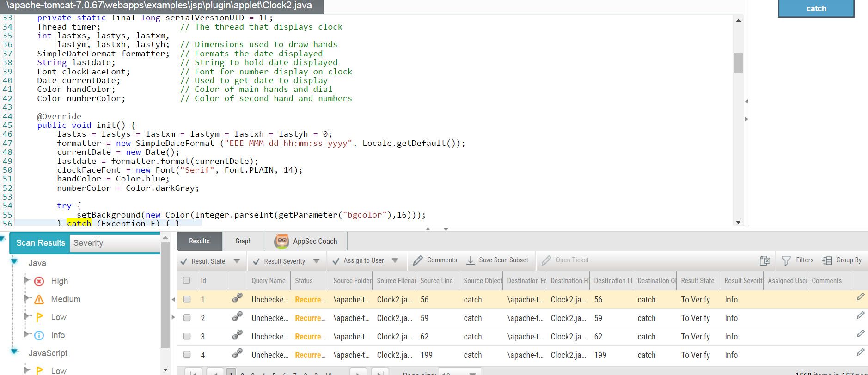Expand the High severity node under Java
The height and width of the screenshot is (375, 868).
(x=26, y=280)
